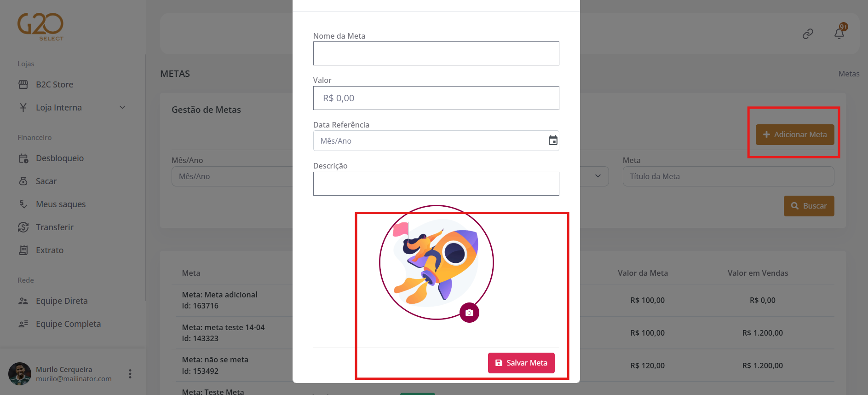Screen dimensions: 868x395
Task: Go to Desbloqueio in sidebar
Action: pyautogui.click(x=60, y=158)
